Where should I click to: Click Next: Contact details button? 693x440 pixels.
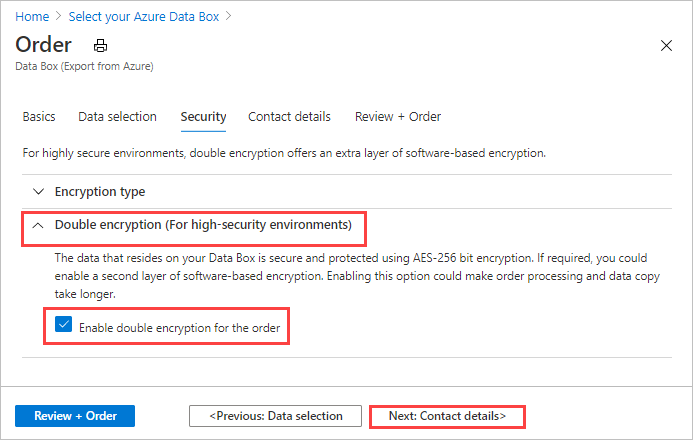(x=446, y=415)
